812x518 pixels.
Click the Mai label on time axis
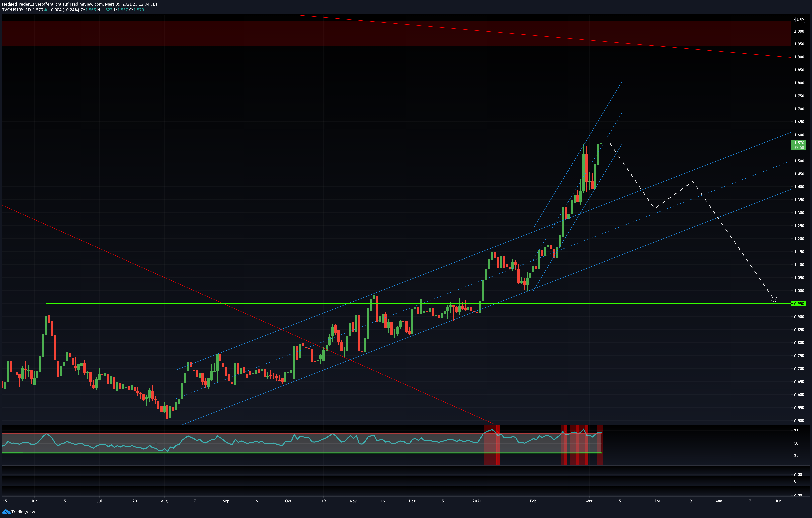click(719, 501)
